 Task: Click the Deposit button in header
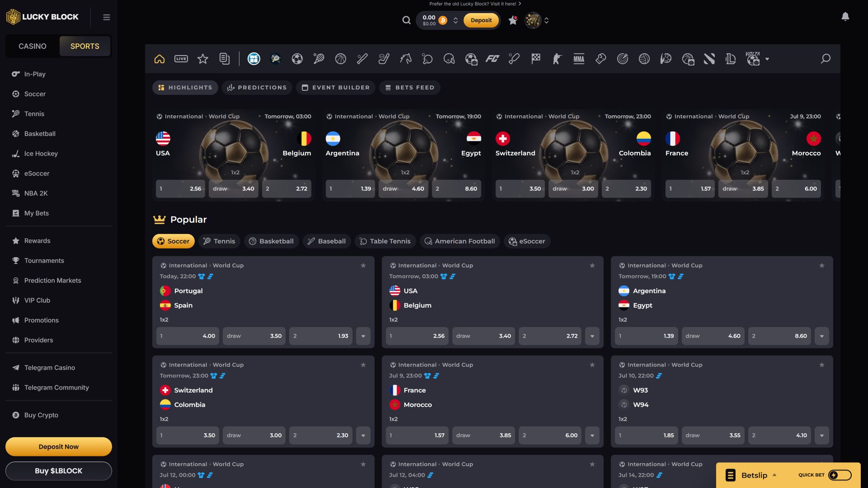click(481, 20)
